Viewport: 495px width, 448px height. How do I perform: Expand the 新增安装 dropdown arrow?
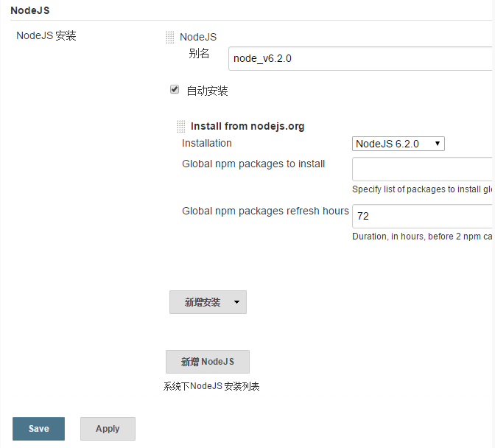coord(236,302)
